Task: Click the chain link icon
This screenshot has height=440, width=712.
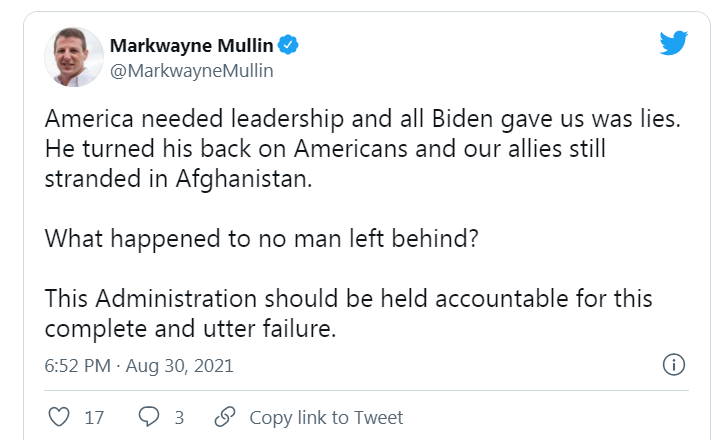Action: (x=225, y=417)
